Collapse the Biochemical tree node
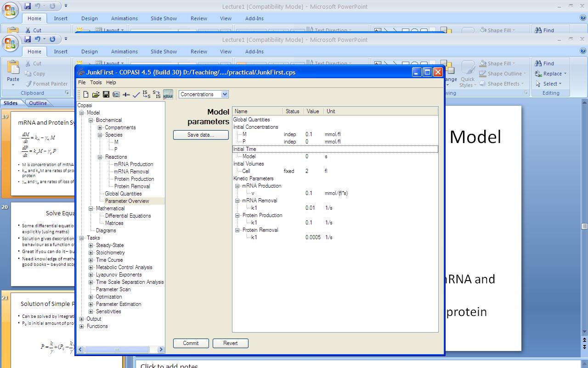Screen dimensions: 588x368 point(91,120)
